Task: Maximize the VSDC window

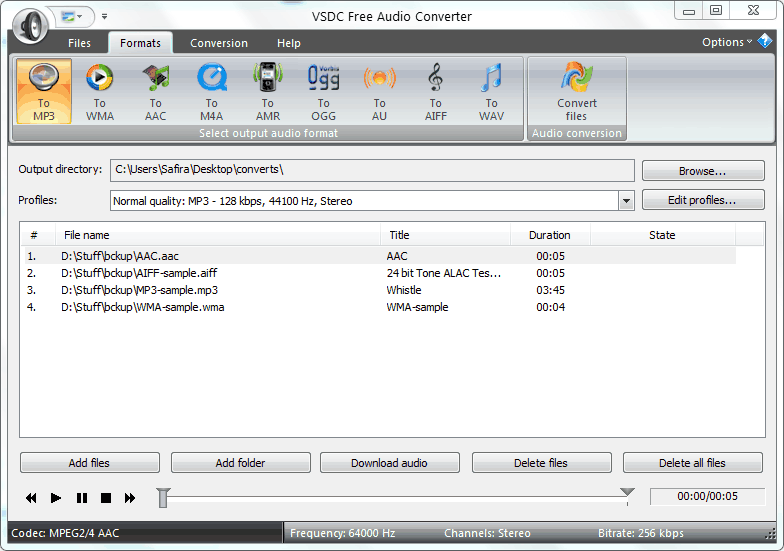Action: click(x=716, y=10)
